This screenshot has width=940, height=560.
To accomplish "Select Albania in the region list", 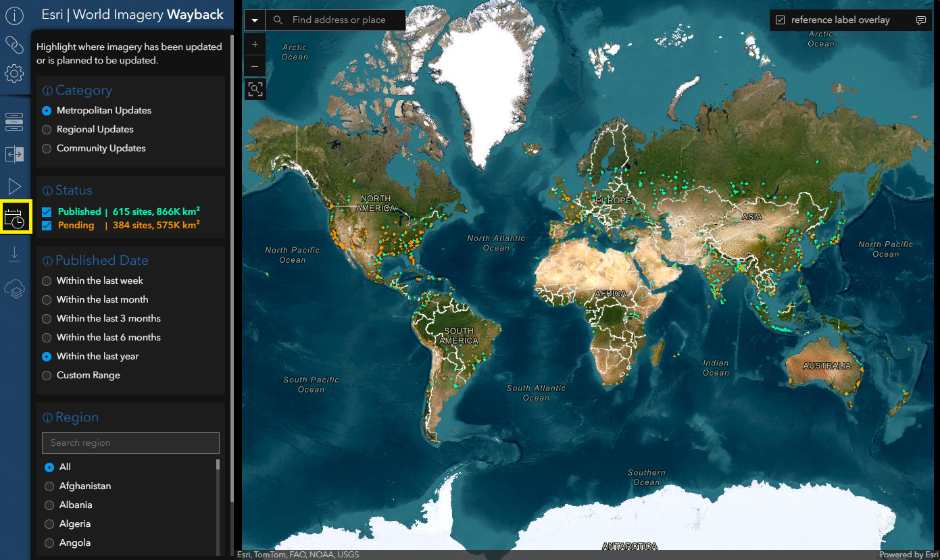I will pyautogui.click(x=49, y=505).
